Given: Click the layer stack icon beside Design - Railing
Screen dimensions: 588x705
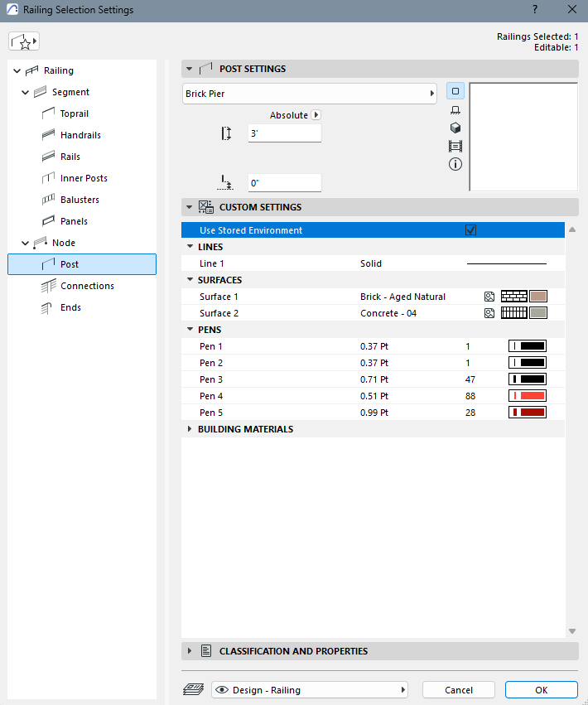Looking at the screenshot, I should [194, 689].
